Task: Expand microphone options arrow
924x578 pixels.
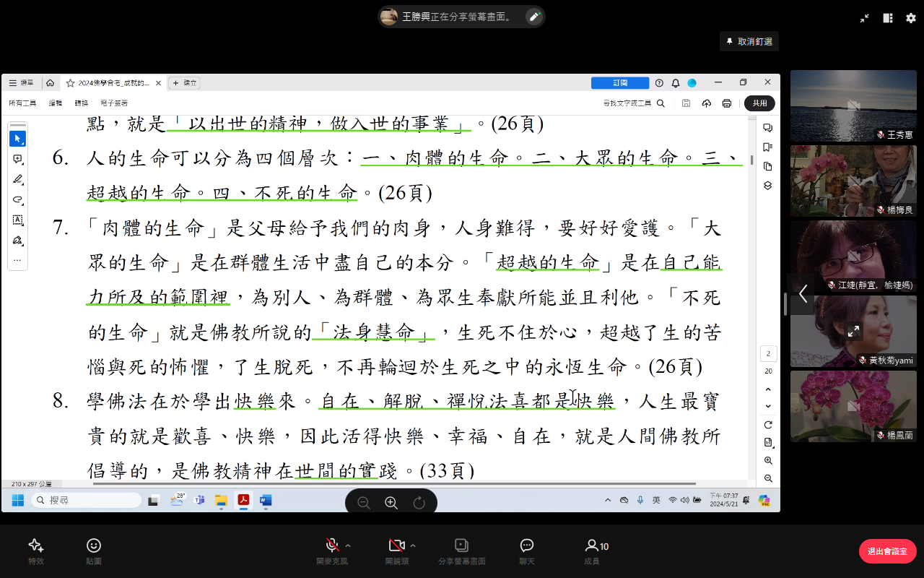Action: [348, 545]
